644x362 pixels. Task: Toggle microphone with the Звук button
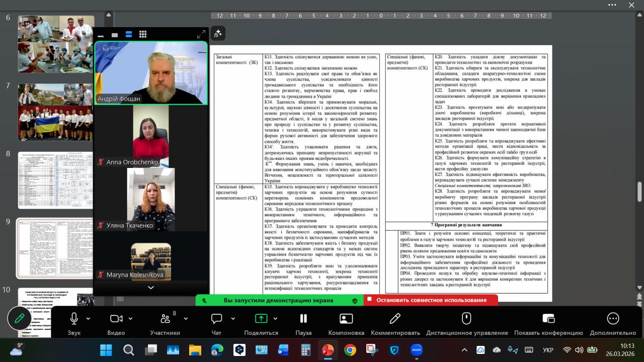(74, 319)
